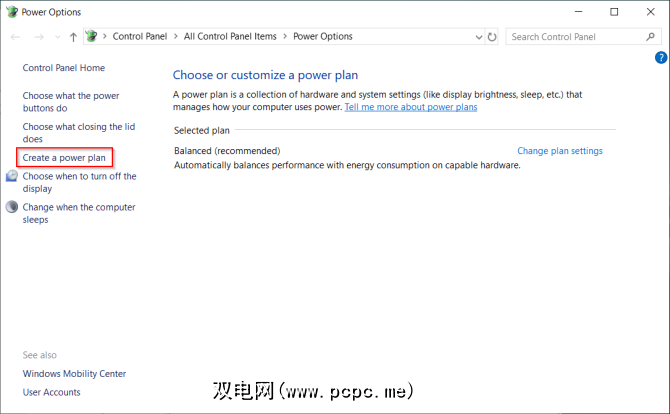Click the Power Options title bar icon

pos(12,12)
